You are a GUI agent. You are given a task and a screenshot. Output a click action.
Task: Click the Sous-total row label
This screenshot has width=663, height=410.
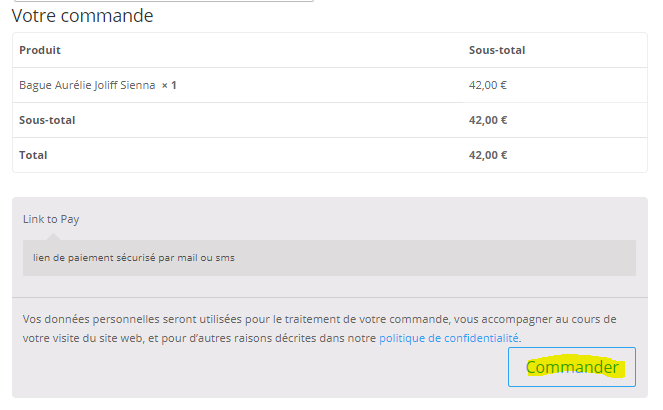pos(47,120)
